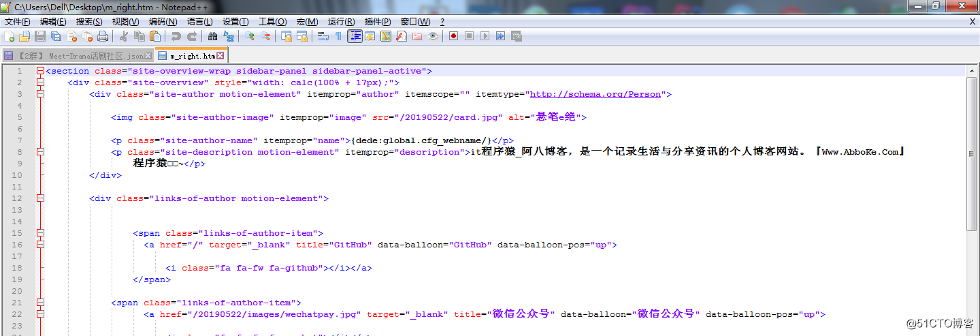The height and width of the screenshot is (336, 980).
Task: Open the 视图(V) menu
Action: pyautogui.click(x=125, y=22)
